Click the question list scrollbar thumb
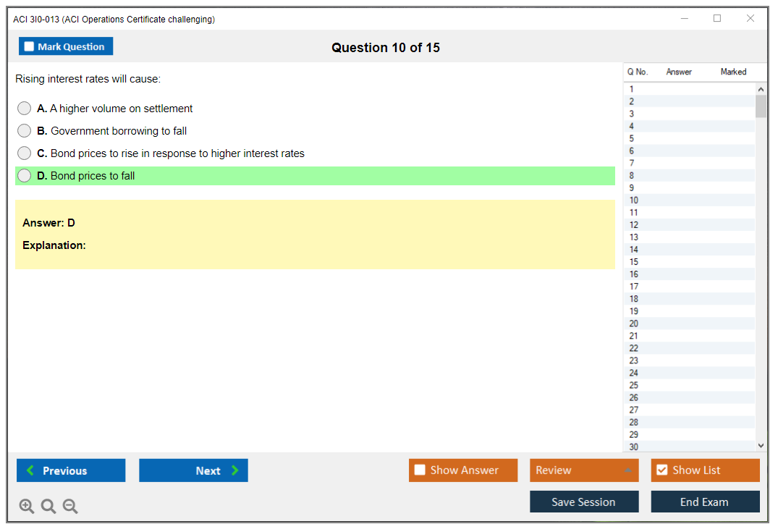The image size is (778, 532). [x=761, y=106]
